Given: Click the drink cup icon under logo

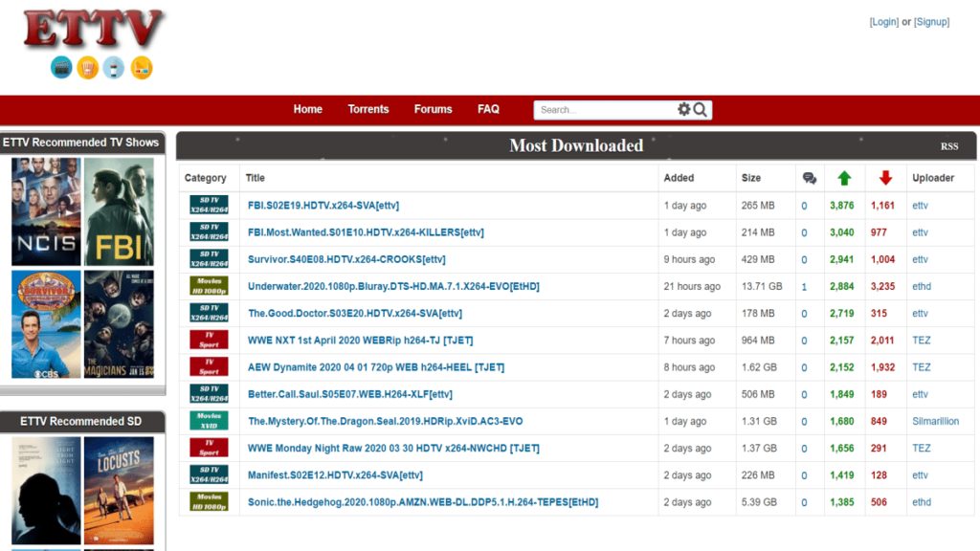Looking at the screenshot, I should (x=114, y=68).
